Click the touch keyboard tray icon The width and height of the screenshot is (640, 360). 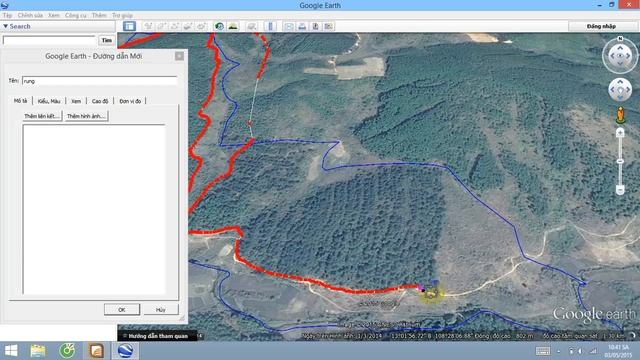[542, 351]
